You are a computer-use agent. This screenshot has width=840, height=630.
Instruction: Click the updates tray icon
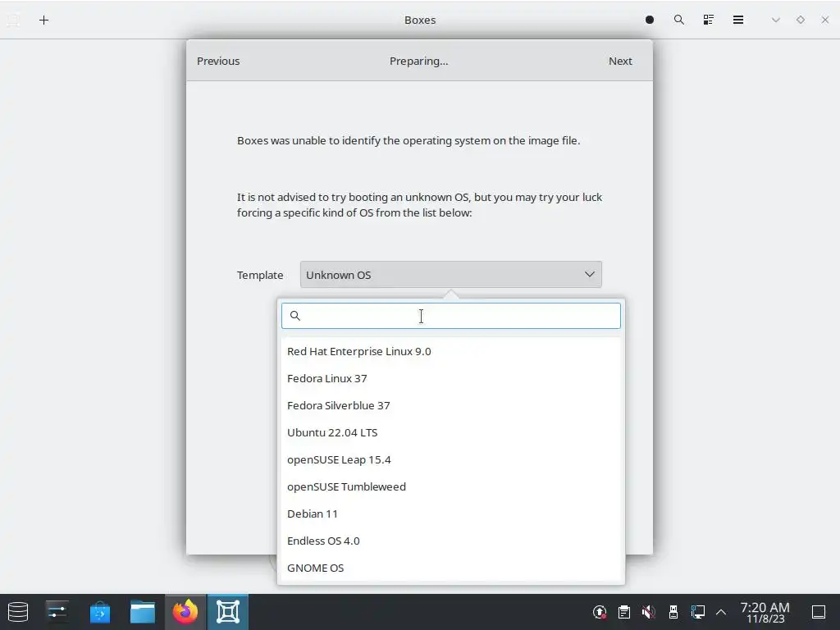pyautogui.click(x=600, y=612)
